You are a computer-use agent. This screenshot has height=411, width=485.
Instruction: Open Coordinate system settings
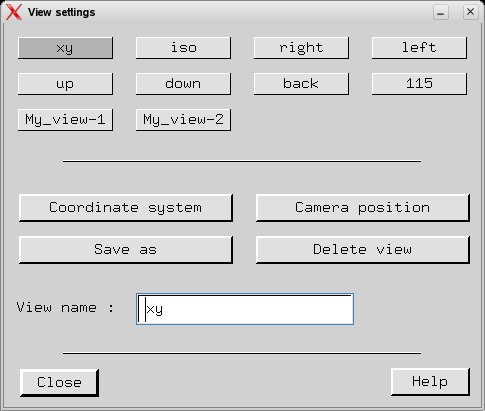[126, 208]
